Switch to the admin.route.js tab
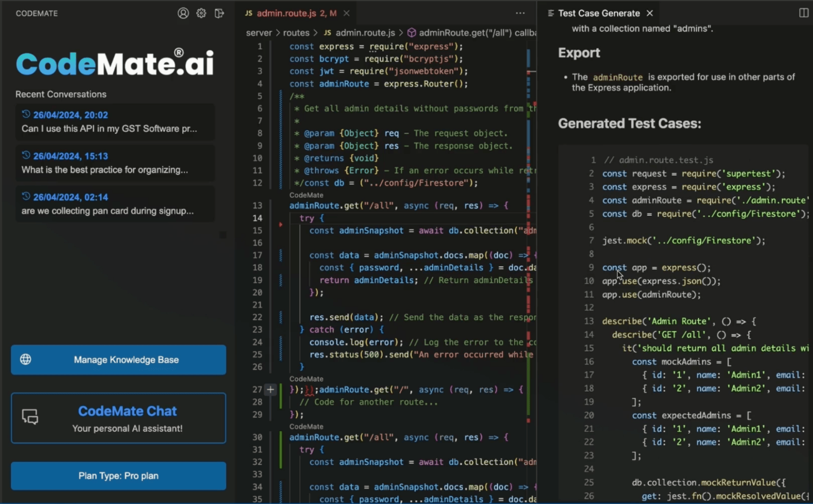 tap(286, 13)
